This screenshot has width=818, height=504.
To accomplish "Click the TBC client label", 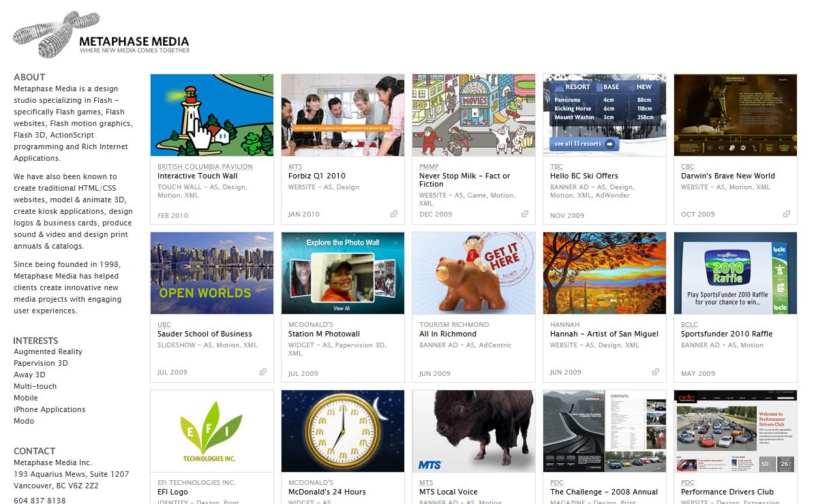I will (x=556, y=166).
